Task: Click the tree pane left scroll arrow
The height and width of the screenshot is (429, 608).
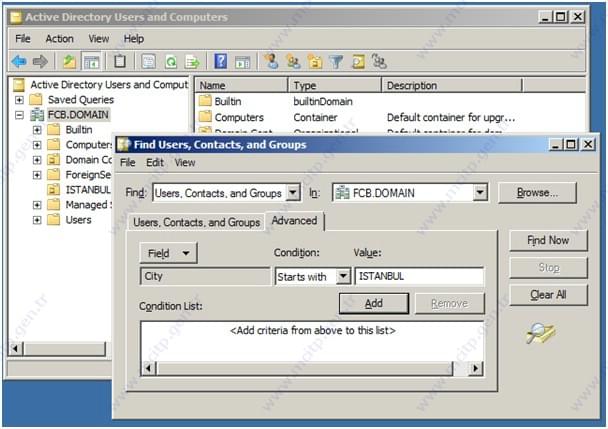Action: click(x=16, y=348)
